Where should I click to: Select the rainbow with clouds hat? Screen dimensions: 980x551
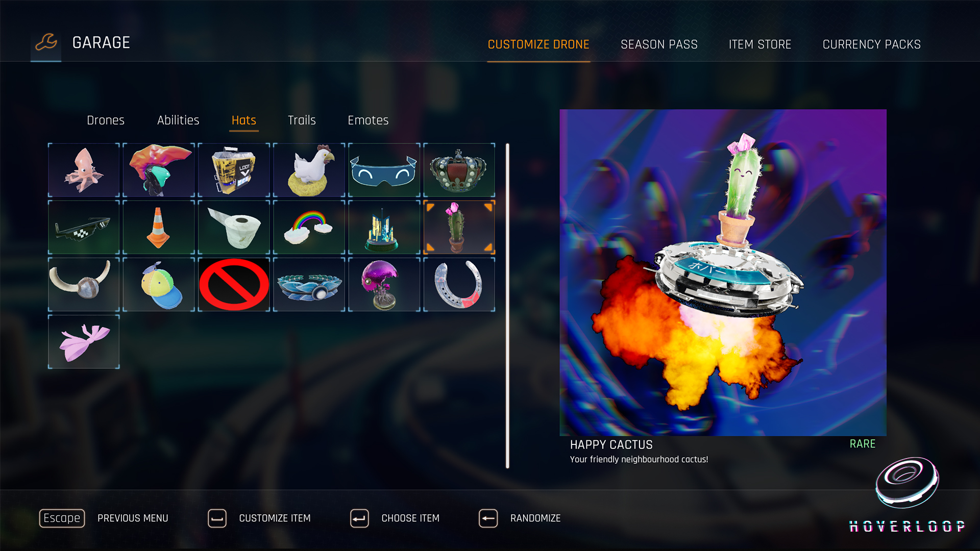click(309, 227)
